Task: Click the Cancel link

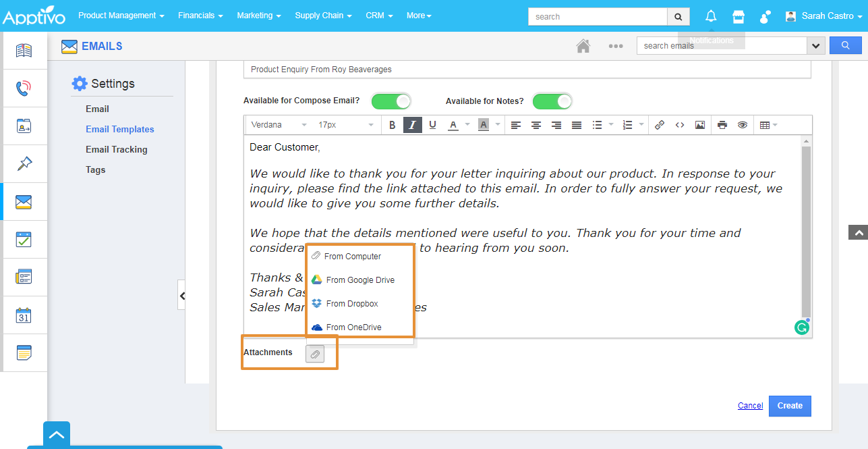Action: [750, 406]
